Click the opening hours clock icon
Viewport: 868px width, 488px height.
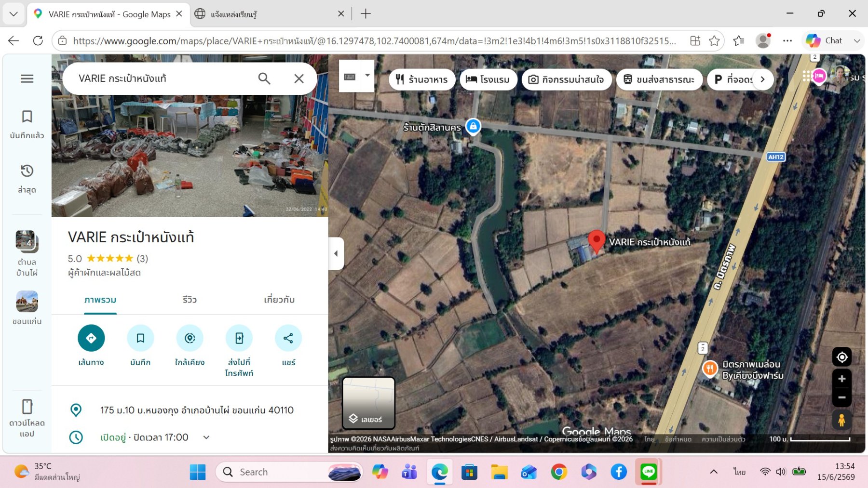pyautogui.click(x=76, y=437)
